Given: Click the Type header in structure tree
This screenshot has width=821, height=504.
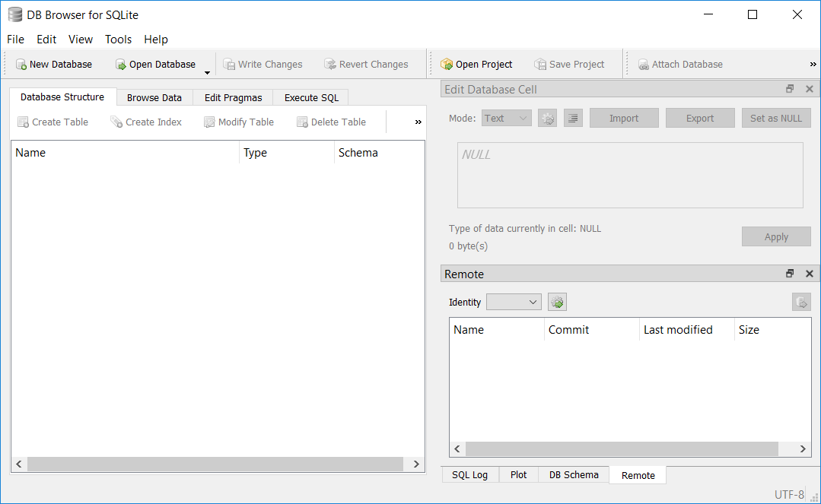Looking at the screenshot, I should 286,152.
